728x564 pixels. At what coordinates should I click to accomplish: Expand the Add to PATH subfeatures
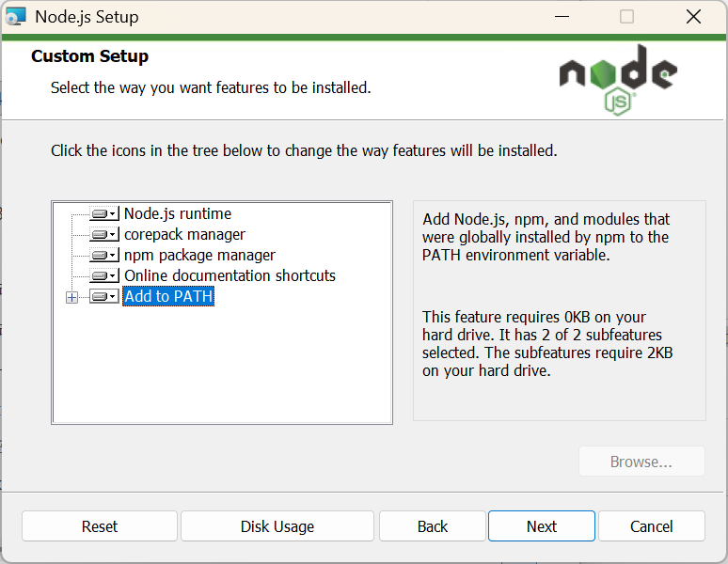pyautogui.click(x=72, y=297)
